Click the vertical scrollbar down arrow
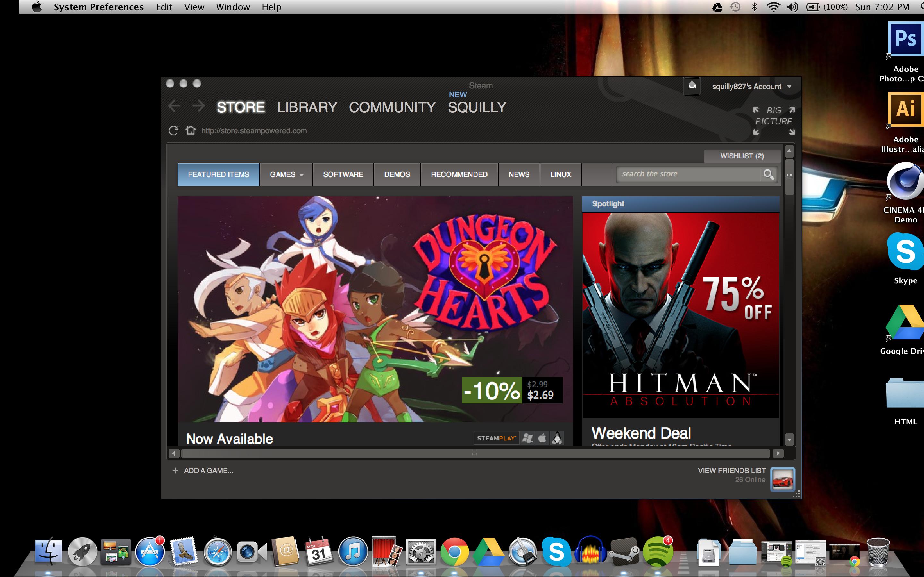The height and width of the screenshot is (577, 924). pyautogui.click(x=789, y=439)
